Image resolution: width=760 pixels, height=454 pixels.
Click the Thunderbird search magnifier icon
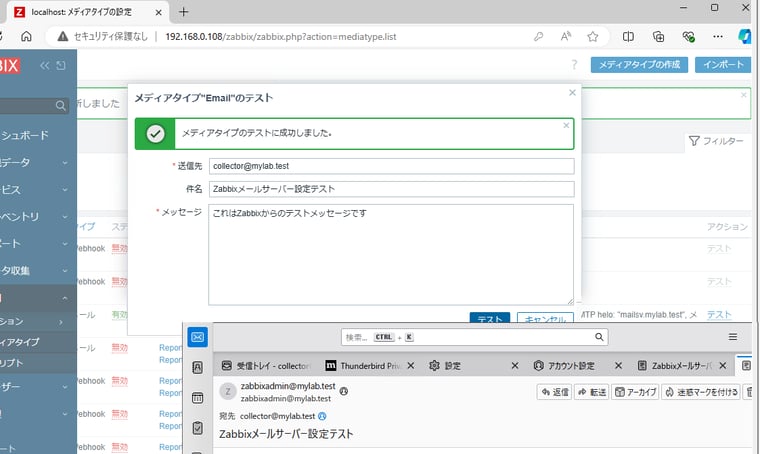pyautogui.click(x=599, y=337)
